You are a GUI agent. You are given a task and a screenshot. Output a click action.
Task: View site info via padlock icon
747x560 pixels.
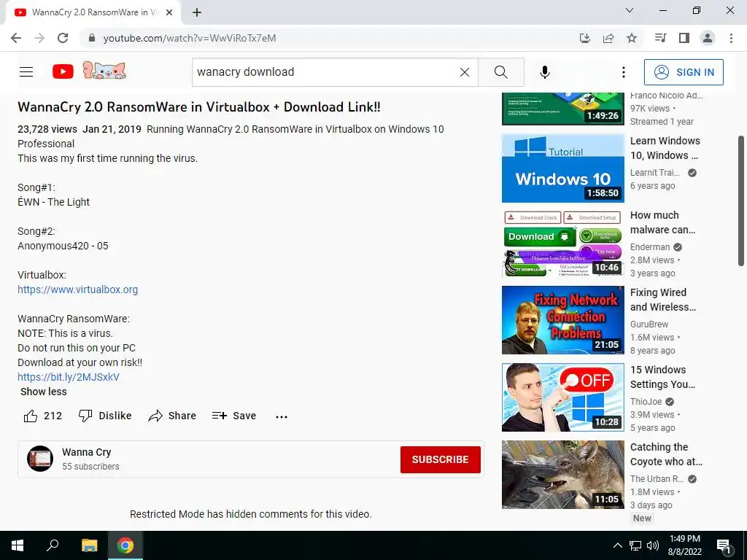tap(92, 38)
